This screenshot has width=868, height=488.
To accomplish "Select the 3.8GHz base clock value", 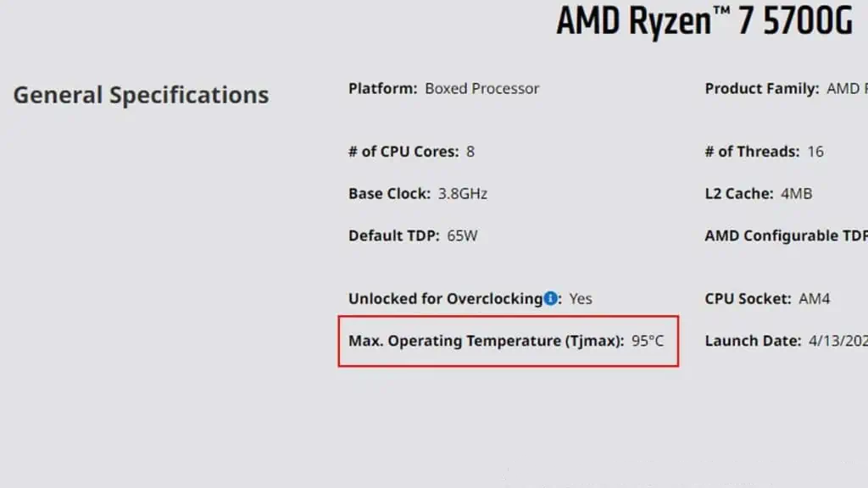I will tap(463, 194).
